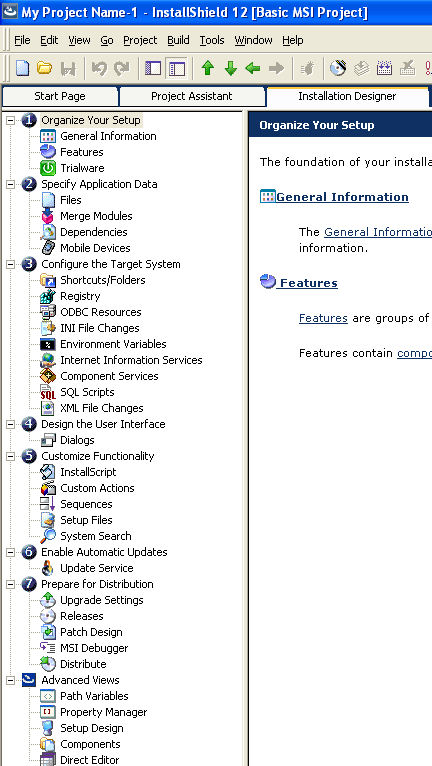Click the Open Project folder icon
The width and height of the screenshot is (432, 766).
(x=44, y=68)
